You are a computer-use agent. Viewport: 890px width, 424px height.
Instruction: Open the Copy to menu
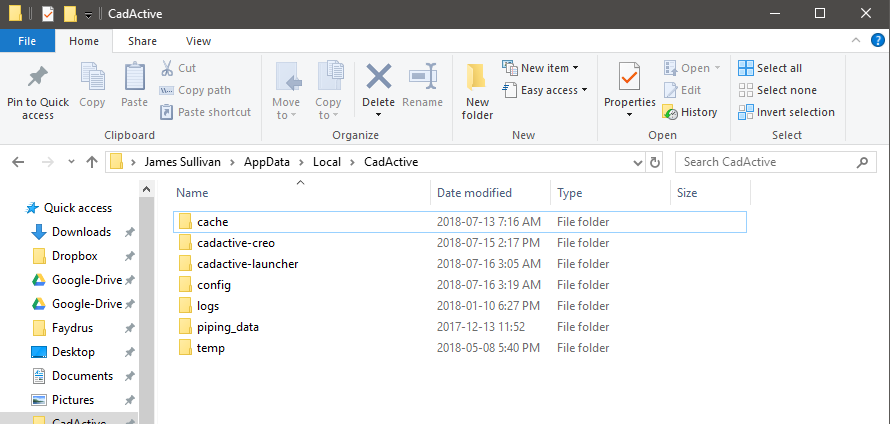click(328, 92)
